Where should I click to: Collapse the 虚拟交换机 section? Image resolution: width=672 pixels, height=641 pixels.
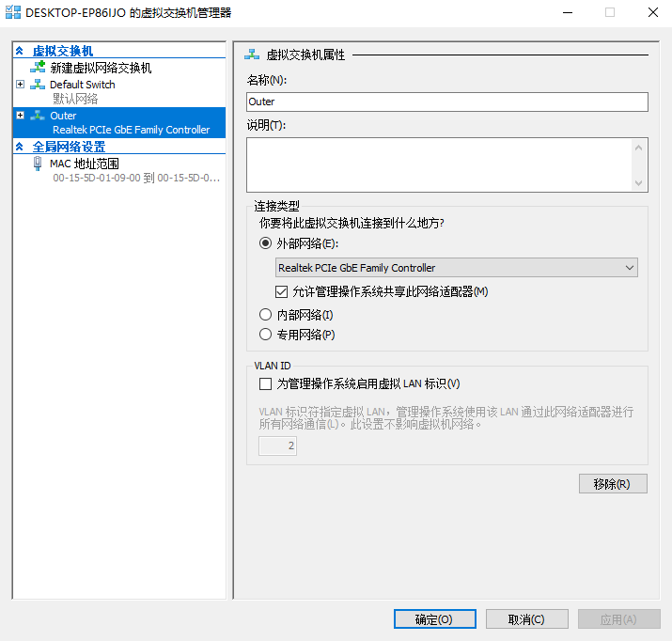(20, 51)
